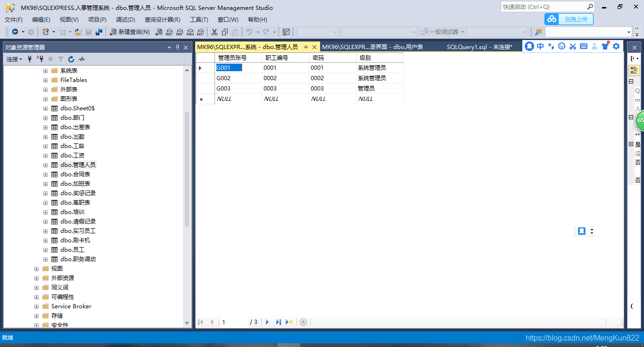The image size is (644, 347).
Task: Go to first record in grid navigator
Action: [200, 322]
